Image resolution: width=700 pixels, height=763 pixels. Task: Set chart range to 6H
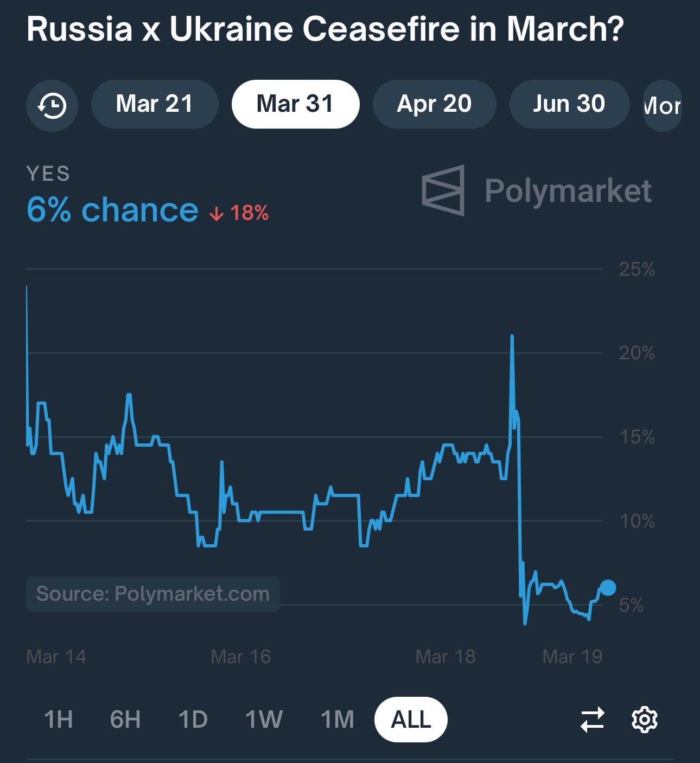125,720
